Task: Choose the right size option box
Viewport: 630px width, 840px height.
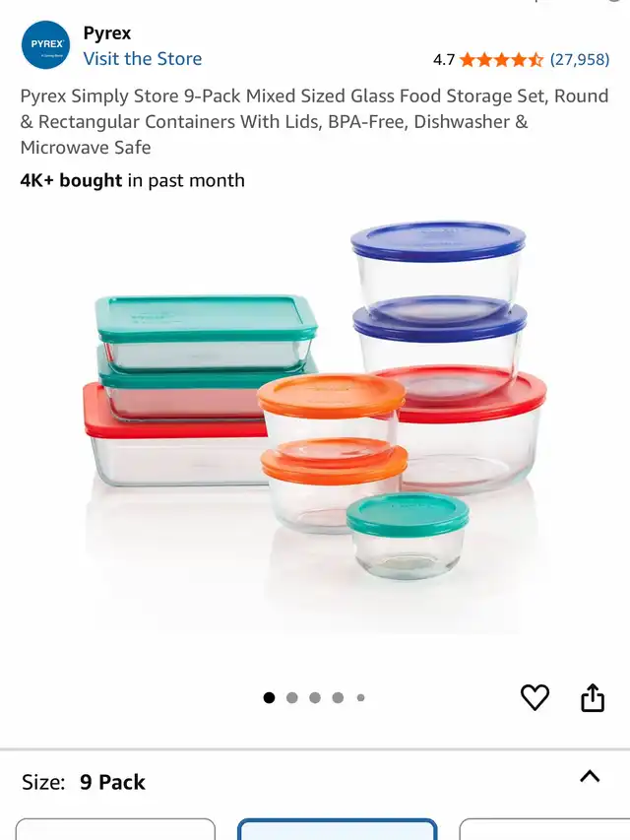Action: (x=544, y=829)
